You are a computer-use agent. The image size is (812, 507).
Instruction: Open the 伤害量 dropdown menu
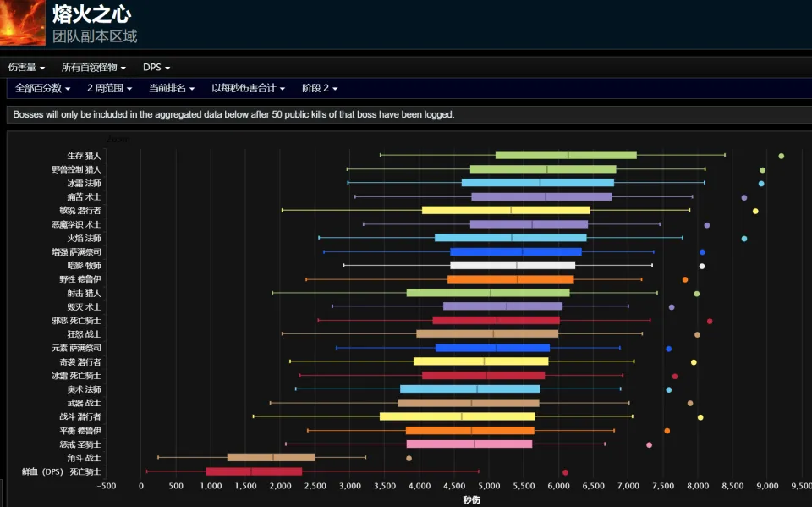click(x=26, y=67)
